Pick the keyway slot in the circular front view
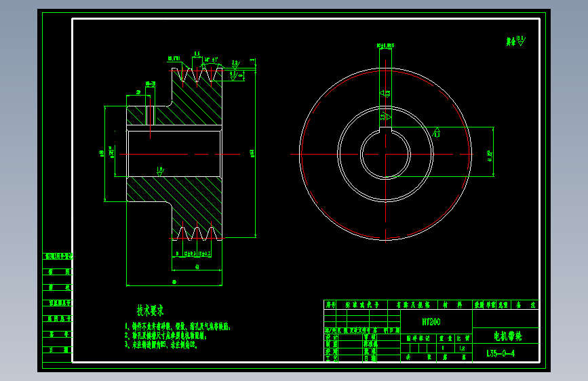This screenshot has width=588, height=381. pos(385,130)
